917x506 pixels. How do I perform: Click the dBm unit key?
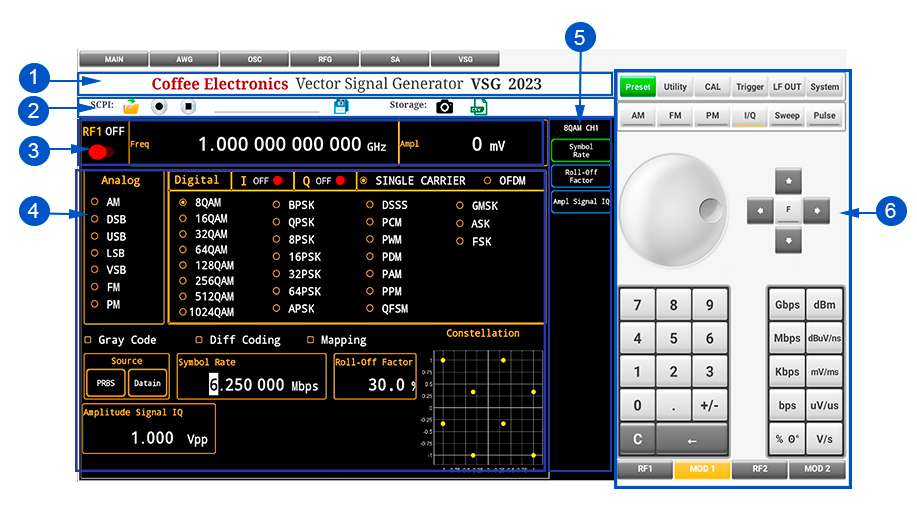click(x=824, y=305)
